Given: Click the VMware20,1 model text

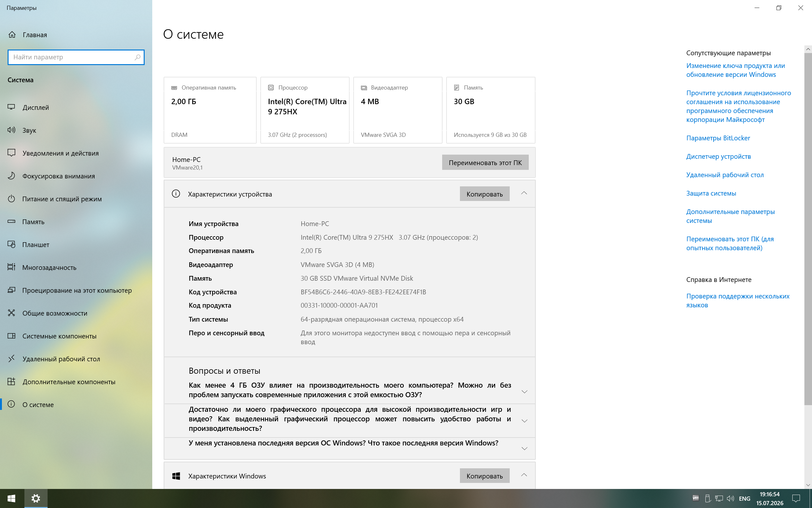Looking at the screenshot, I should 187,168.
